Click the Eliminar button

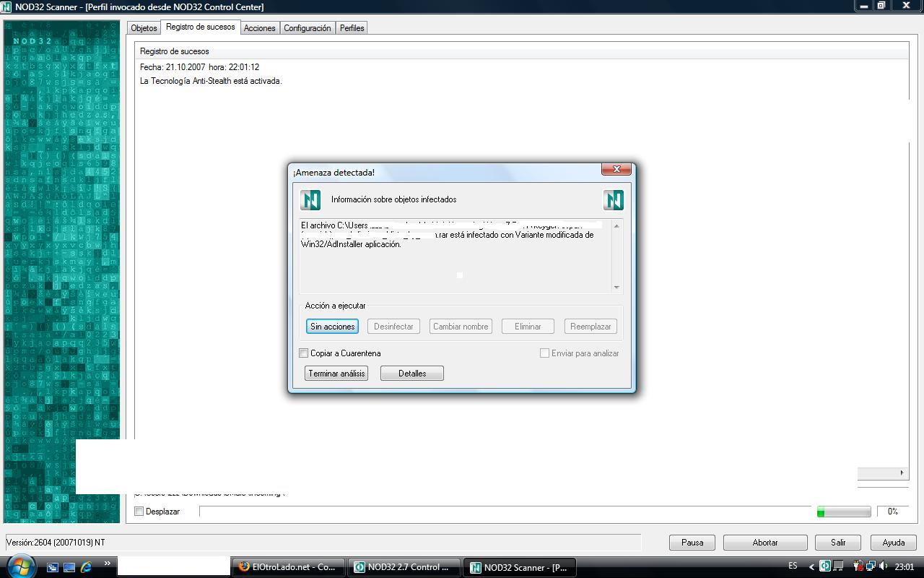[x=528, y=327]
